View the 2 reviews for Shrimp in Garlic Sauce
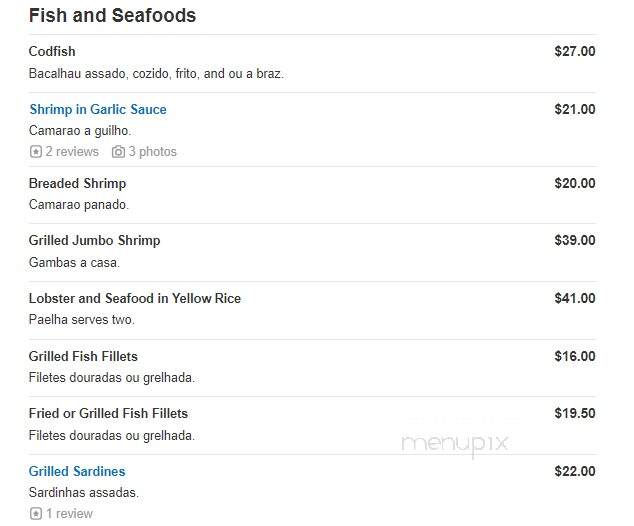 pos(72,152)
